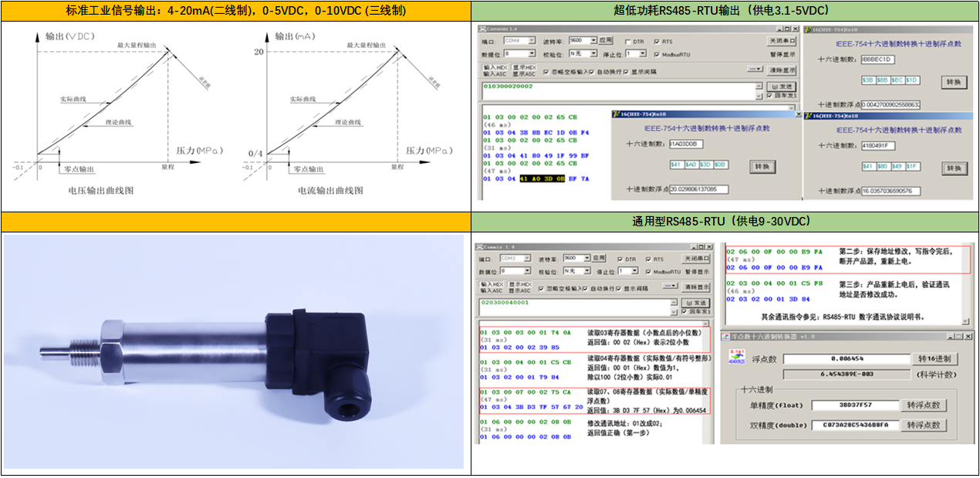Click 清除显示 button in COM4 window
The width and height of the screenshot is (980, 478).
(781, 70)
